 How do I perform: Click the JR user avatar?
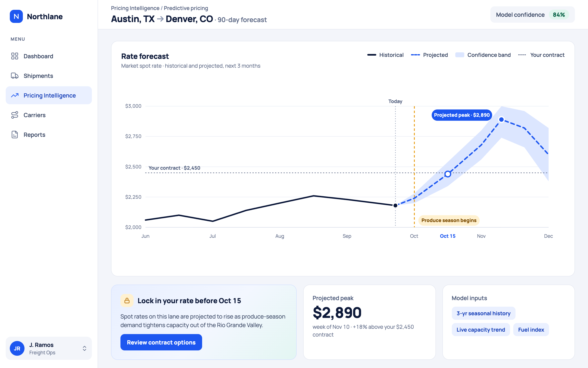[x=17, y=348]
